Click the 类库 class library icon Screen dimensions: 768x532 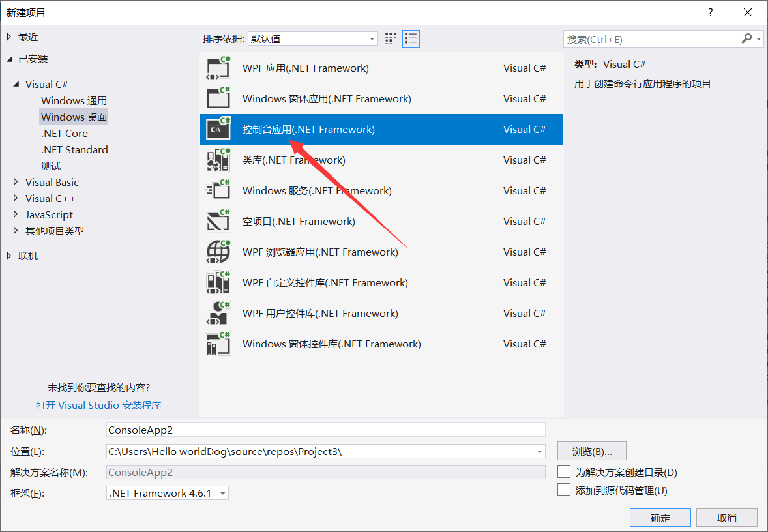coord(218,160)
